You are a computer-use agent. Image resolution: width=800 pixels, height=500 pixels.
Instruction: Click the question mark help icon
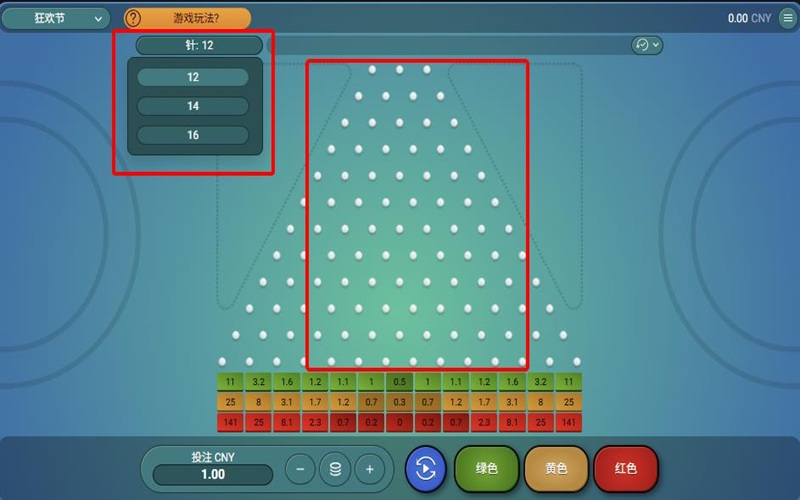point(133,19)
